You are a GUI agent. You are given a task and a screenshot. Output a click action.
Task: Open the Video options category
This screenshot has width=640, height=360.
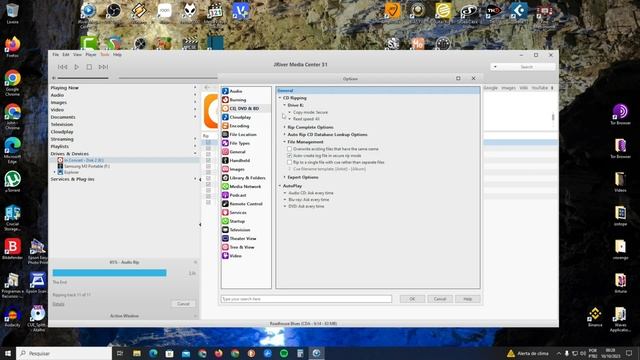pos(236,256)
